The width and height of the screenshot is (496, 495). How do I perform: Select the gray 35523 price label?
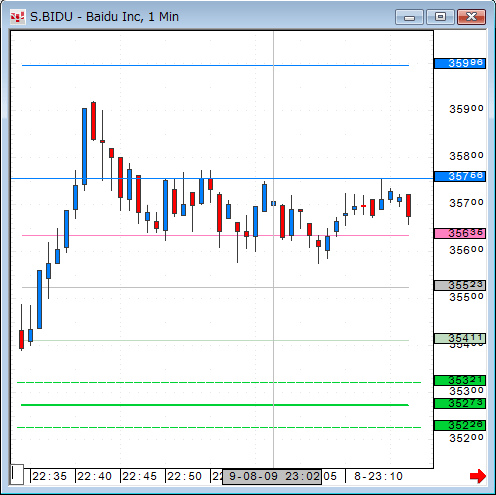click(460, 285)
